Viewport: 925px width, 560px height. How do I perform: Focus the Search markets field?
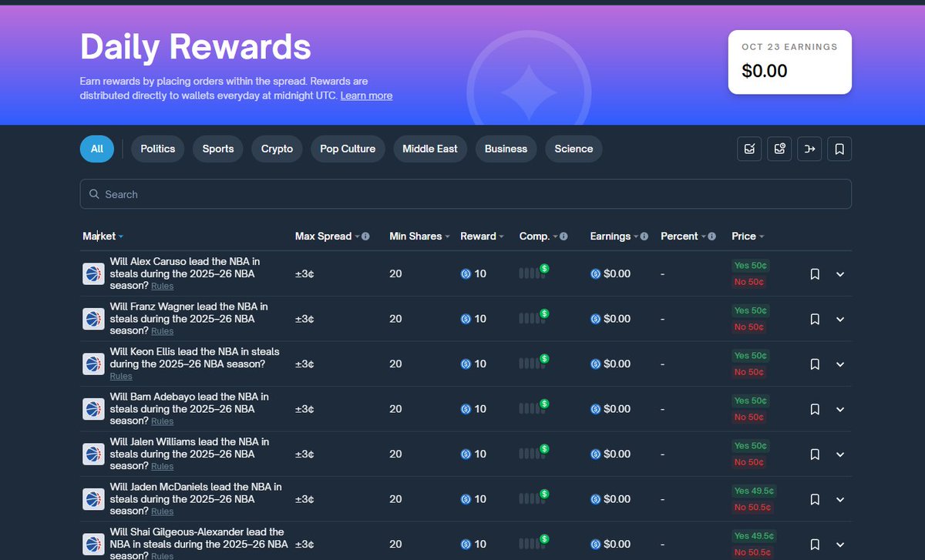(x=466, y=194)
